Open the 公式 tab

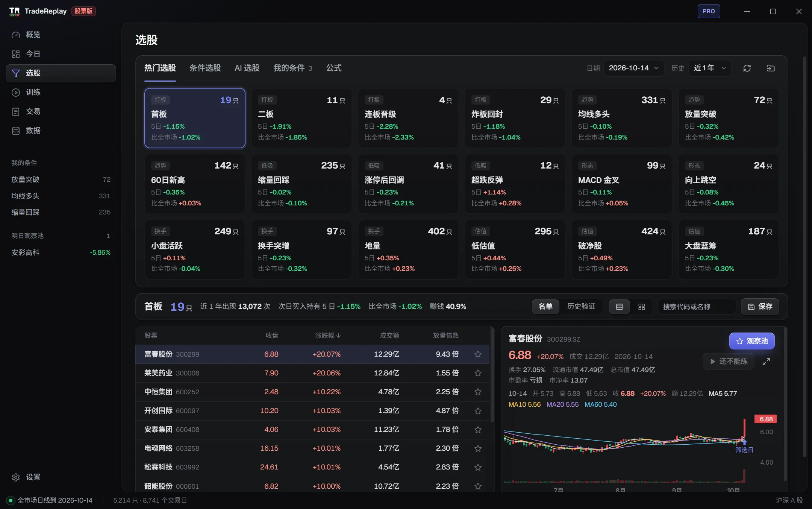point(334,68)
